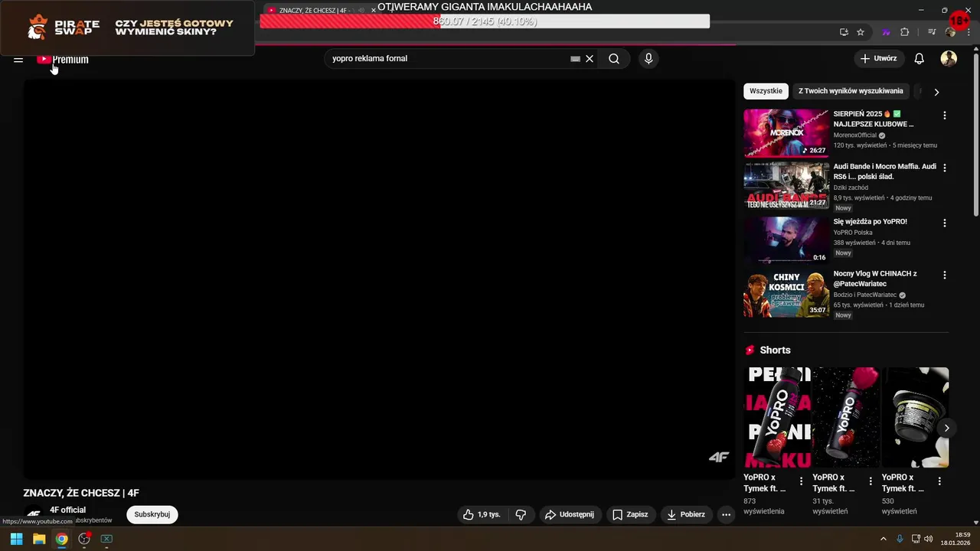This screenshot has height=551, width=980.
Task: Open the Windows Start menu
Action: coord(16,539)
